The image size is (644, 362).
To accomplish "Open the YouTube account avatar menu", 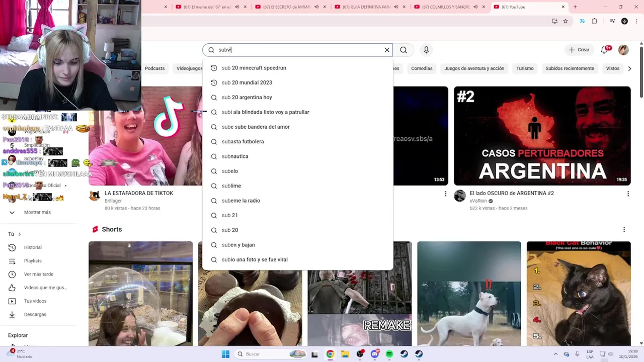I will point(623,50).
